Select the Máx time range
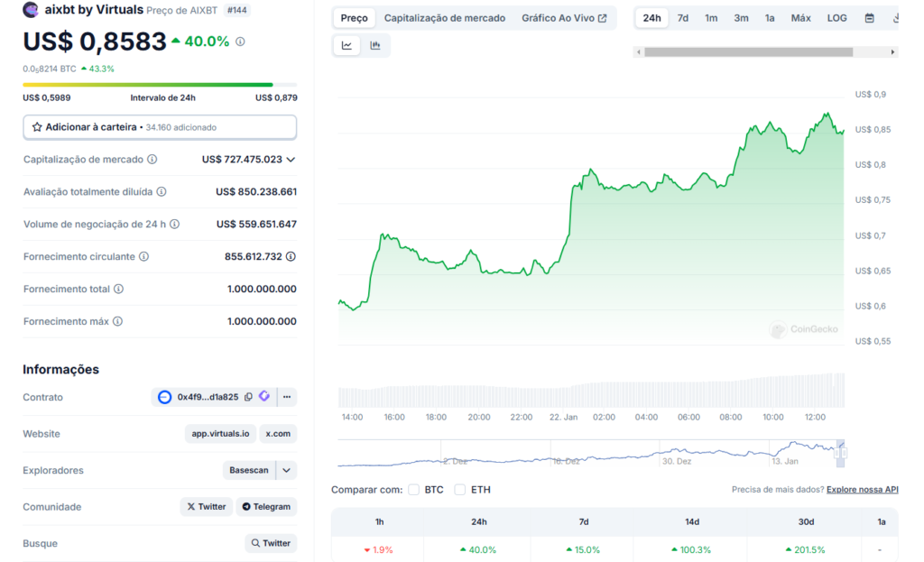 tap(801, 18)
